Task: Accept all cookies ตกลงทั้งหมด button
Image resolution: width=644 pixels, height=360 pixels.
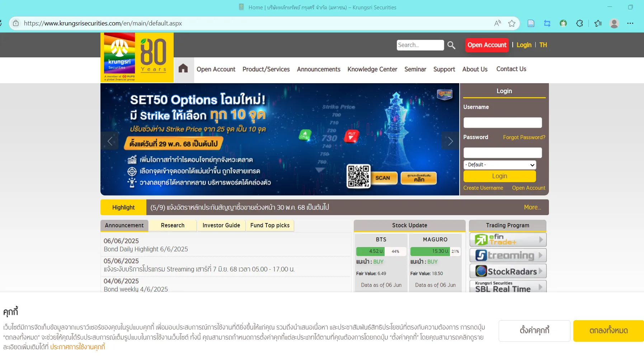Action: (608, 331)
